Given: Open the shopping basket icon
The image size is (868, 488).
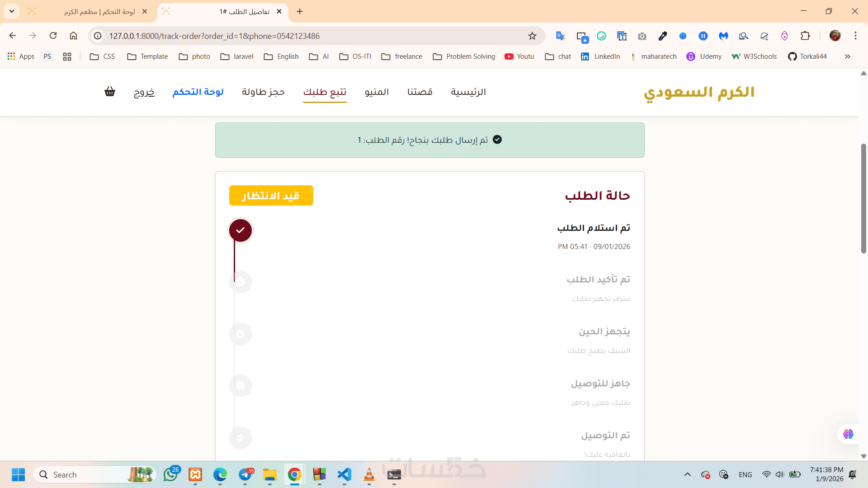Looking at the screenshot, I should 110,92.
